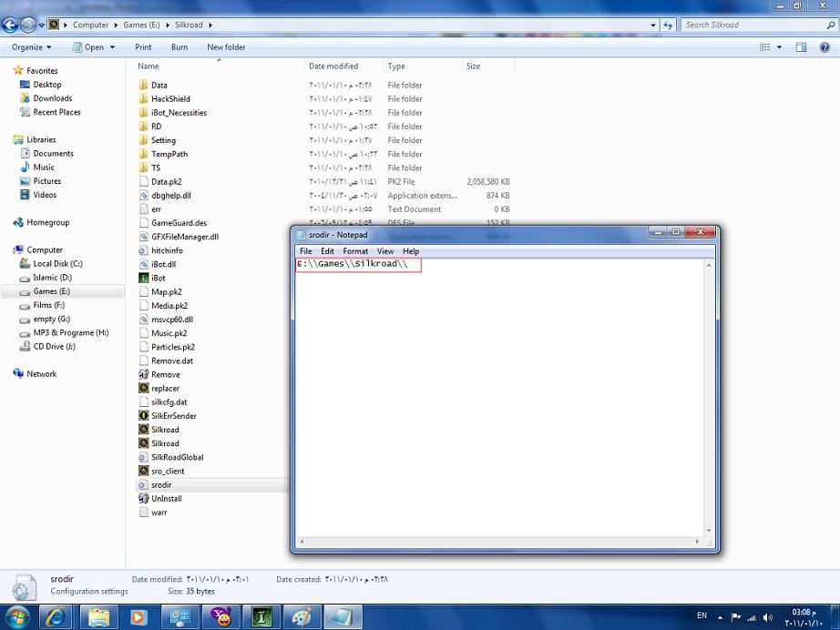Viewport: 840px width, 630px height.
Task: Click the taskbar clock
Action: coord(804,617)
